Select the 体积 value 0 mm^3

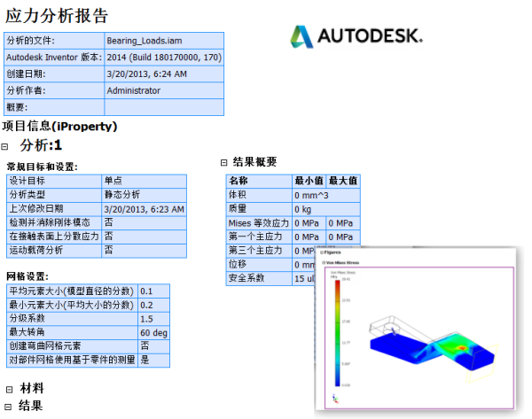(x=311, y=196)
